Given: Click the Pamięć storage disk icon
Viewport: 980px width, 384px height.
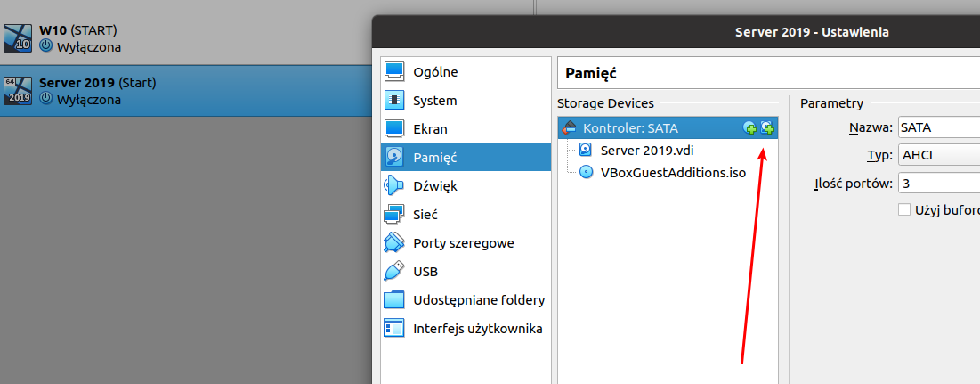Looking at the screenshot, I should pos(394,158).
